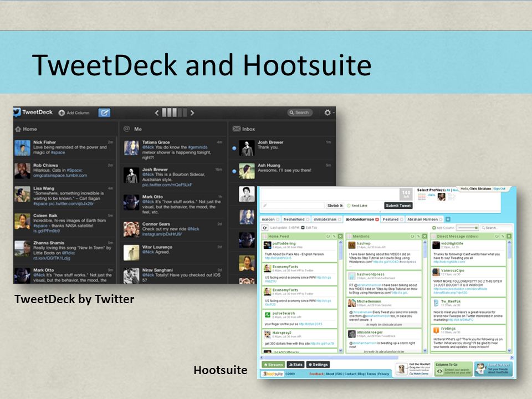Edit the Home Feed column with pencil icon
This screenshot has width=532, height=399.
coord(334,236)
